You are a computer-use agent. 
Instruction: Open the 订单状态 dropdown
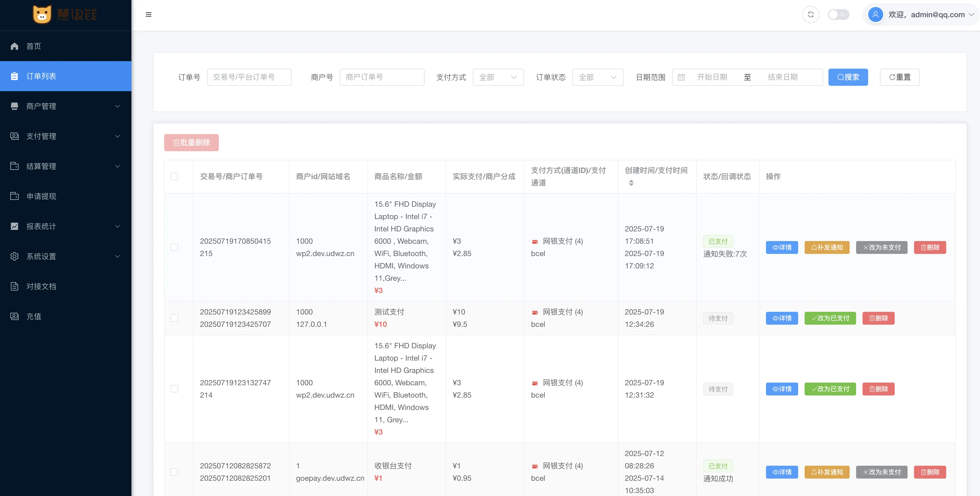click(598, 77)
